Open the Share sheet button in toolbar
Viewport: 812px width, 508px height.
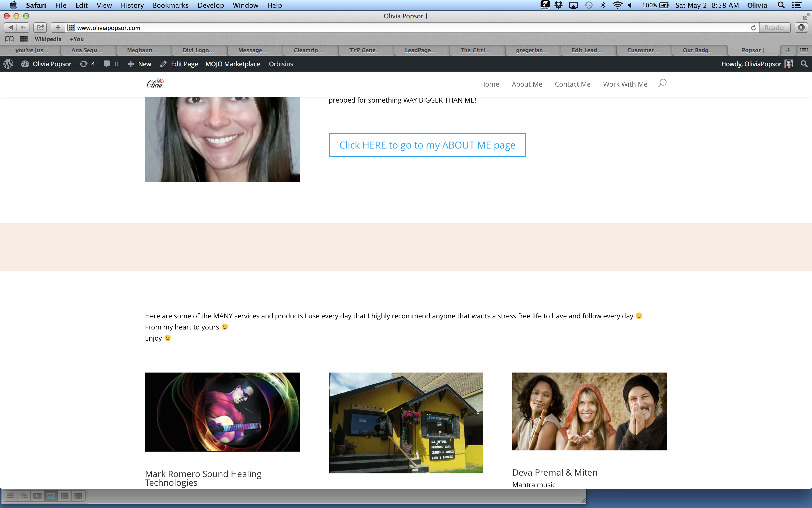click(x=40, y=28)
